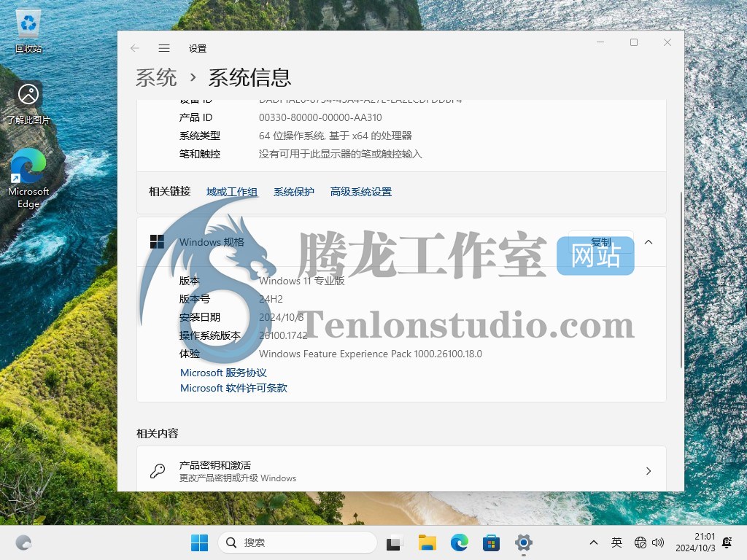The image size is (747, 560).
Task: Open the Windows Start button
Action: pos(199,542)
